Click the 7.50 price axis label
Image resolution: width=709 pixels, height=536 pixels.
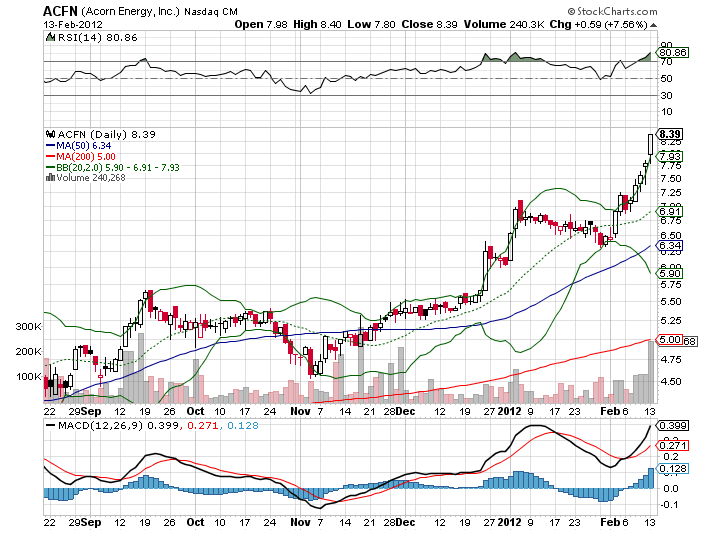(671, 179)
